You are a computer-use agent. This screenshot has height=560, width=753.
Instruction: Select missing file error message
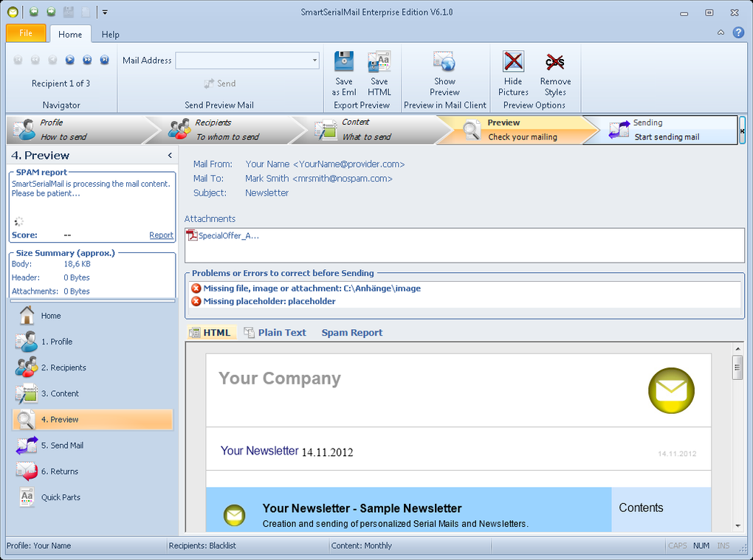(306, 288)
